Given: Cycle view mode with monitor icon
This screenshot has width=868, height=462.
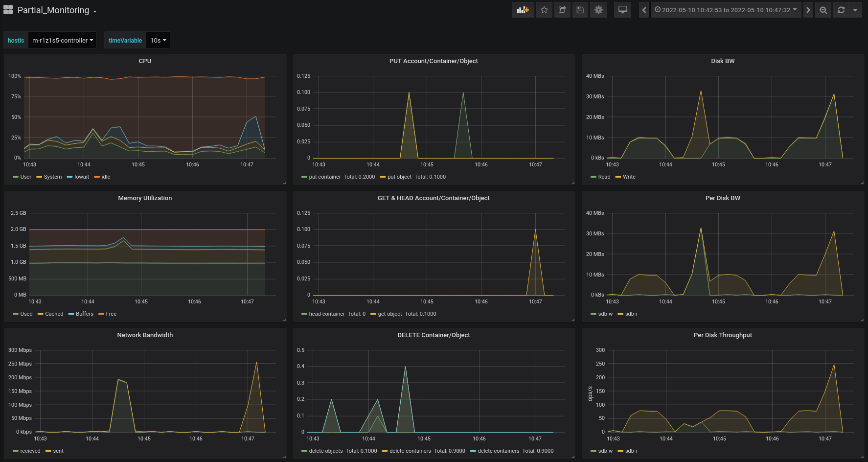Looking at the screenshot, I should click(622, 10).
